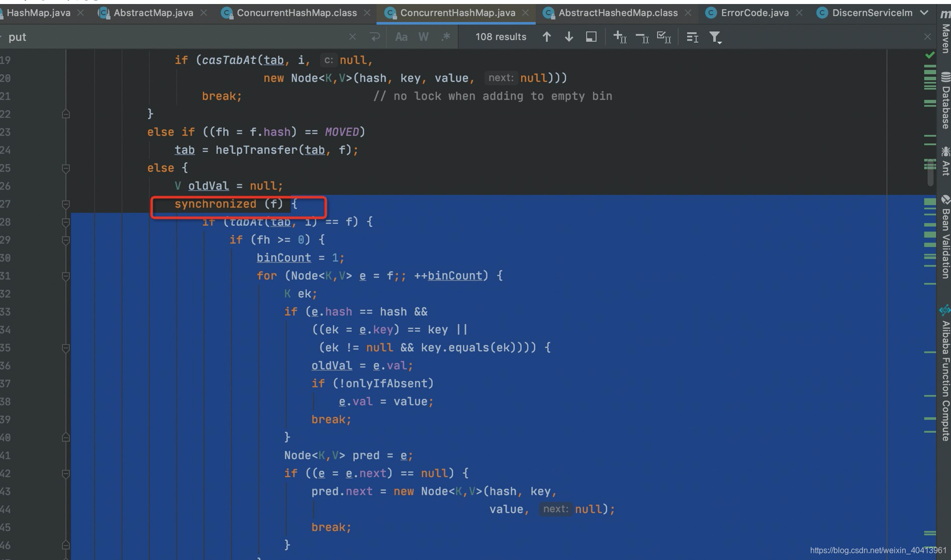The image size is (951, 560).
Task: Click the synchronized keyword on line 27
Action: pyautogui.click(x=216, y=204)
